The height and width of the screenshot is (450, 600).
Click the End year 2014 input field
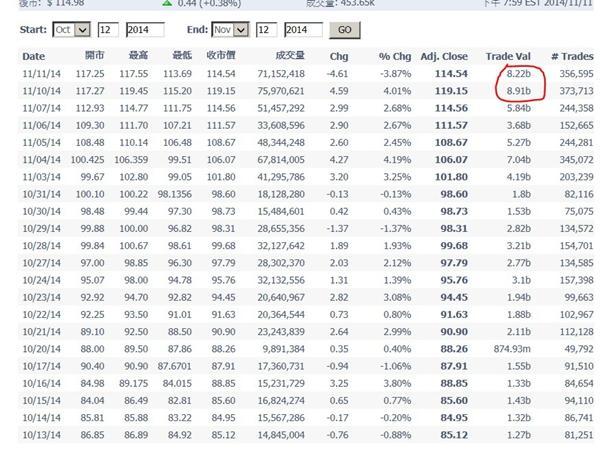[x=303, y=30]
